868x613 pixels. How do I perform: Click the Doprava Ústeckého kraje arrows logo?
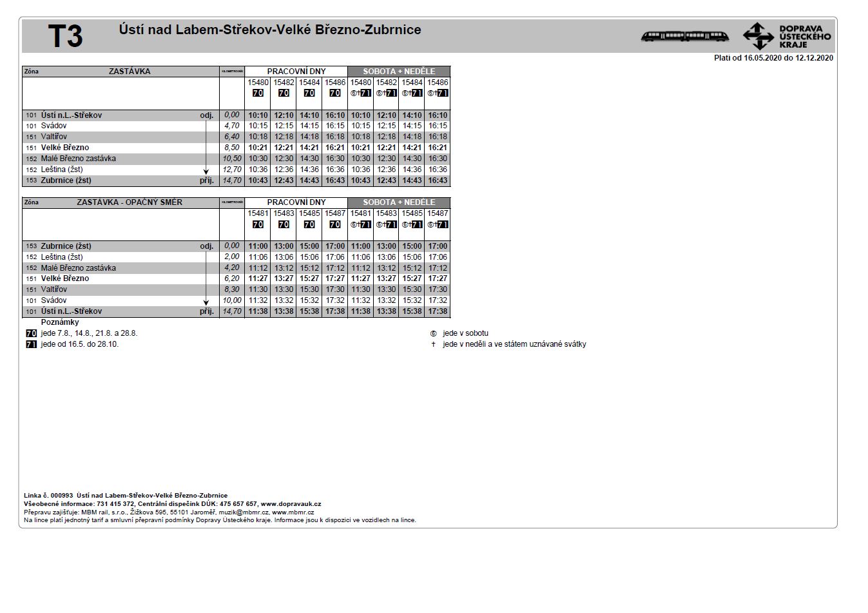(758, 36)
